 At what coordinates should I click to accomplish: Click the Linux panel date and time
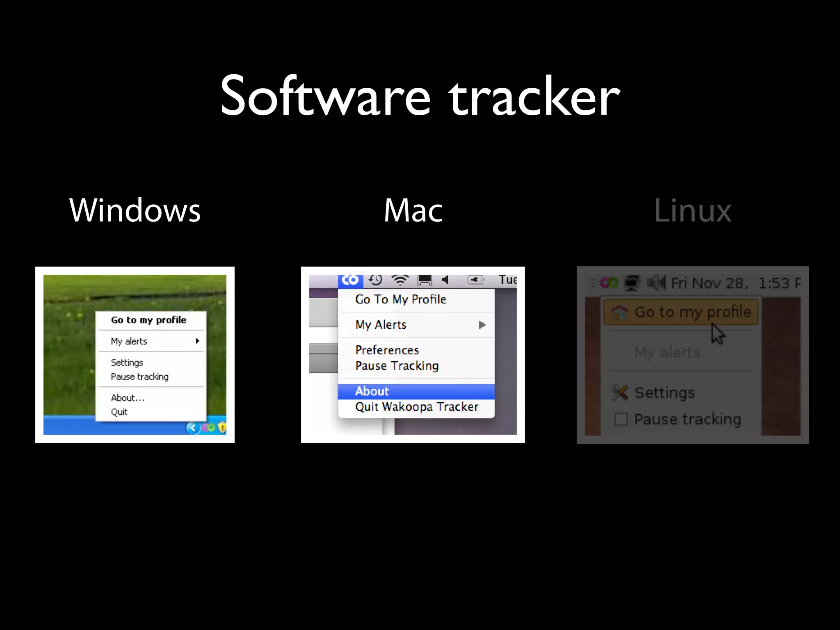click(735, 283)
